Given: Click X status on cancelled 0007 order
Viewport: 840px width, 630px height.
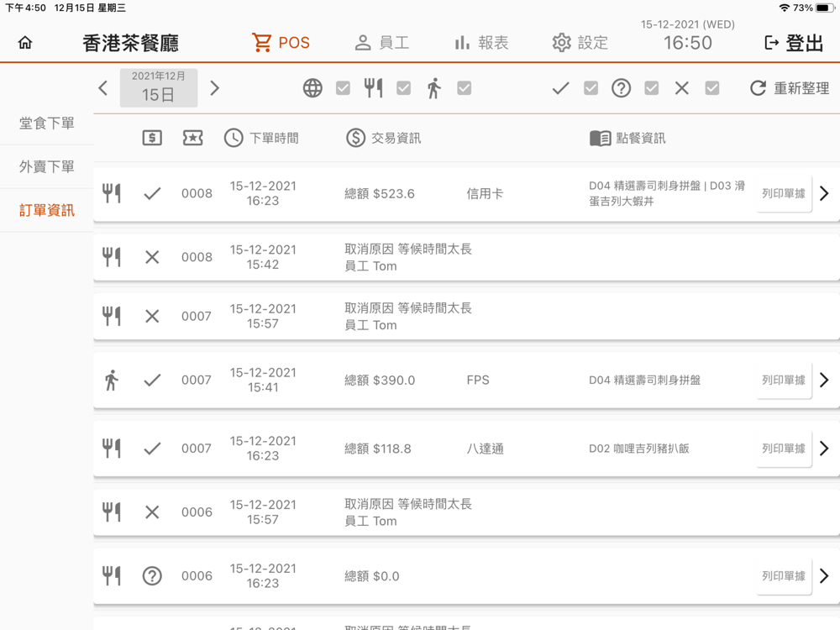Looking at the screenshot, I should pyautogui.click(x=152, y=316).
